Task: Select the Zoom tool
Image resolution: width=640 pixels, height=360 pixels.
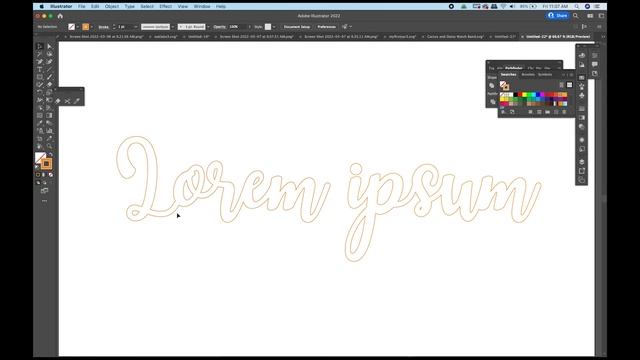Action: pyautogui.click(x=49, y=146)
